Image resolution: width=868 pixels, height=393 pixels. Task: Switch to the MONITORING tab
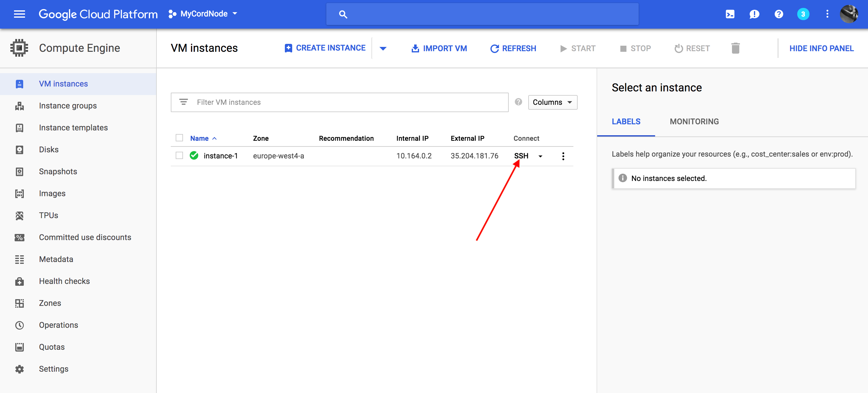(x=694, y=122)
